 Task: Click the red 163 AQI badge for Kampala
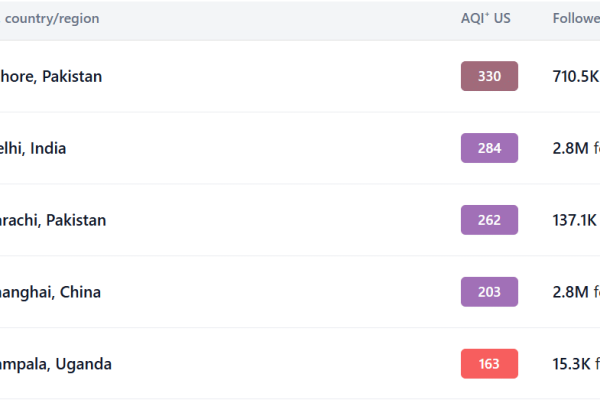489,364
